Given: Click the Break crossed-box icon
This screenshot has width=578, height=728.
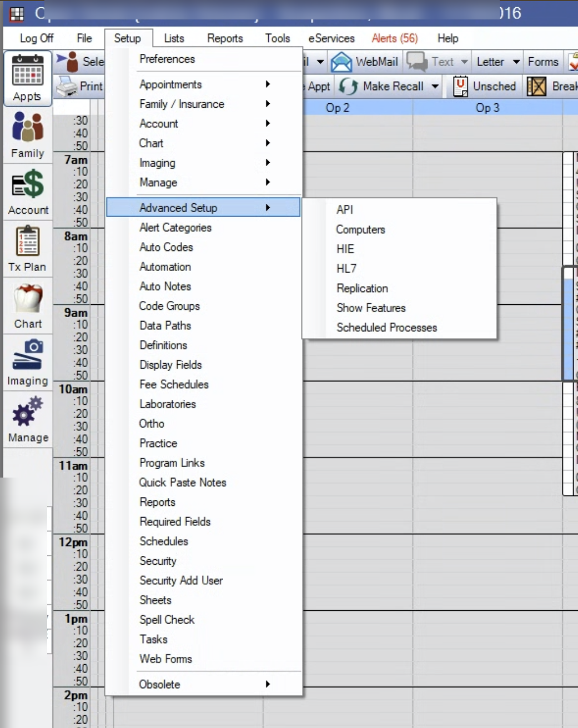Looking at the screenshot, I should click(536, 86).
